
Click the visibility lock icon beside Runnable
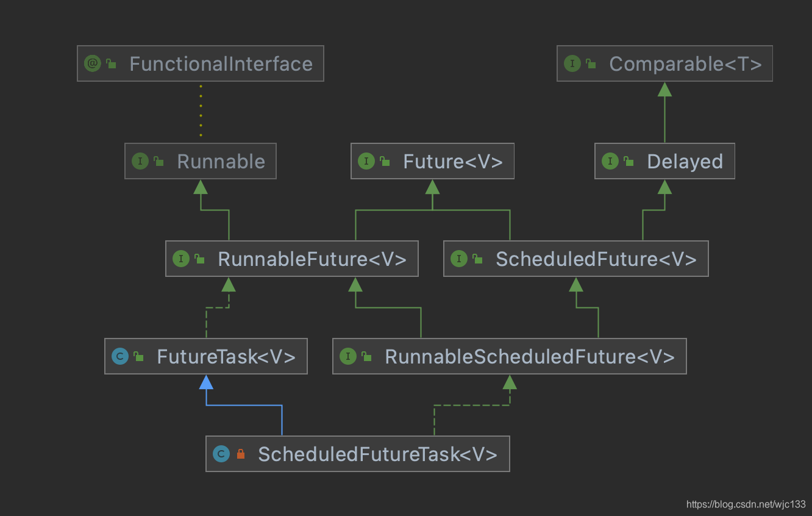[x=158, y=160]
